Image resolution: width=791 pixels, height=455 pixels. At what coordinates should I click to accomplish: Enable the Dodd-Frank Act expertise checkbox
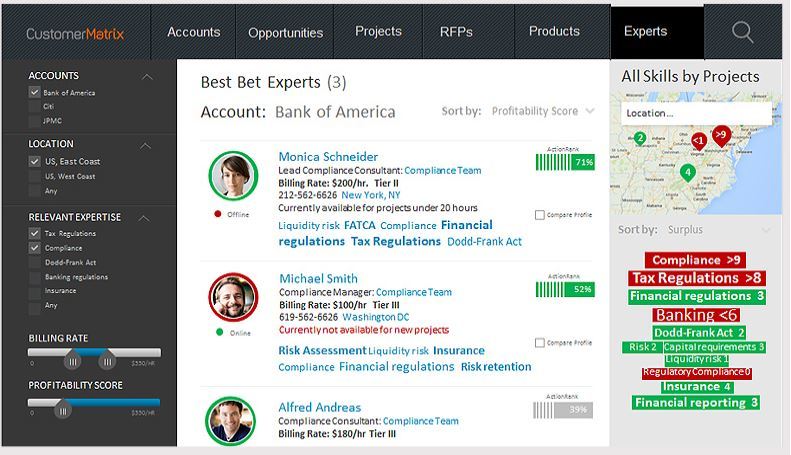pos(35,262)
